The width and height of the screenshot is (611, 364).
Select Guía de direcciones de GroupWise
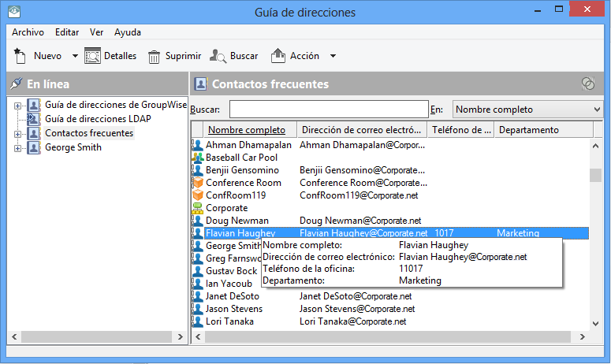(116, 104)
